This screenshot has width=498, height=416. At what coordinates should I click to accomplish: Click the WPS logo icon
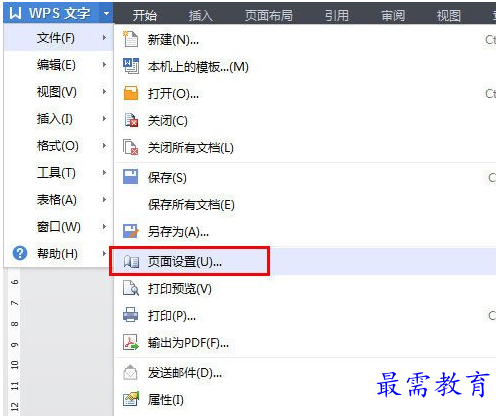15,13
